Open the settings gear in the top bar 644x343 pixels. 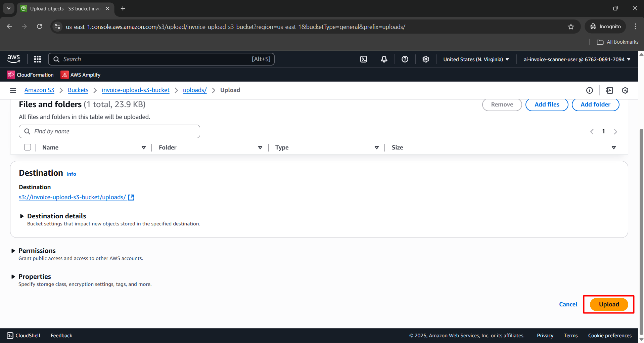coord(425,59)
